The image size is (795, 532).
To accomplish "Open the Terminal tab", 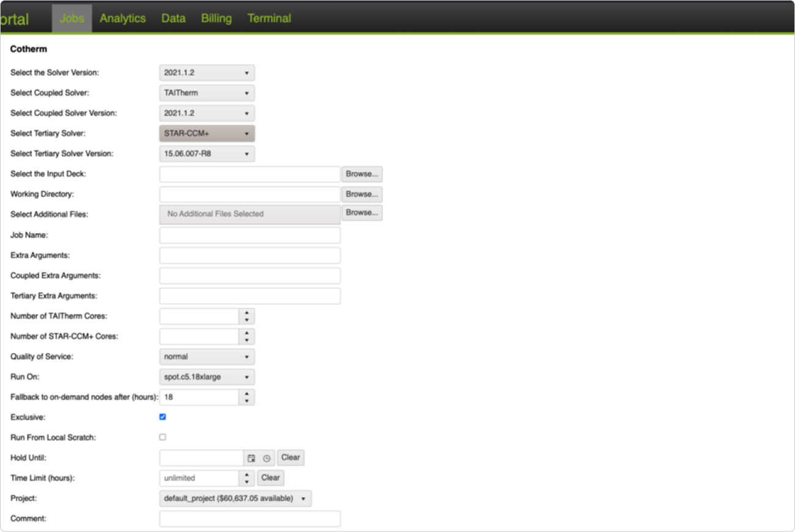I will pyautogui.click(x=269, y=18).
